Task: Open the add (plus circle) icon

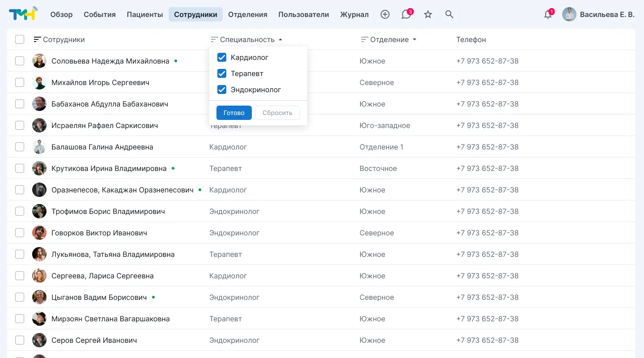Action: (x=385, y=14)
